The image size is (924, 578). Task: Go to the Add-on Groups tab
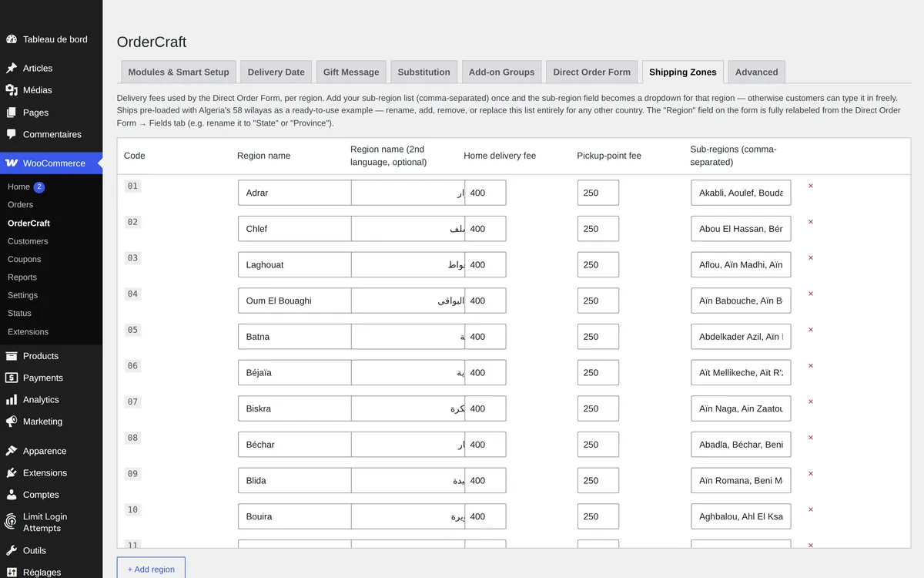click(x=502, y=72)
